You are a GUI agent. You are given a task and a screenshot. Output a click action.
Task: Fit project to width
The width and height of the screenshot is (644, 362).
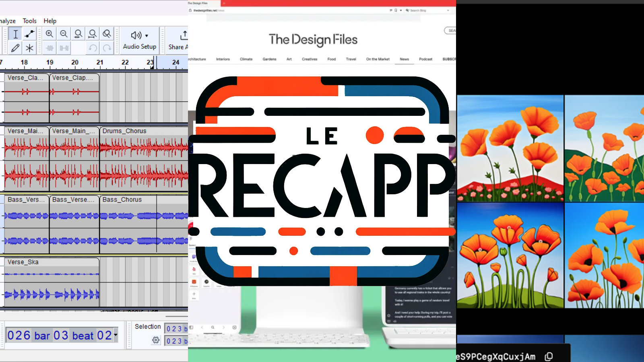click(93, 34)
